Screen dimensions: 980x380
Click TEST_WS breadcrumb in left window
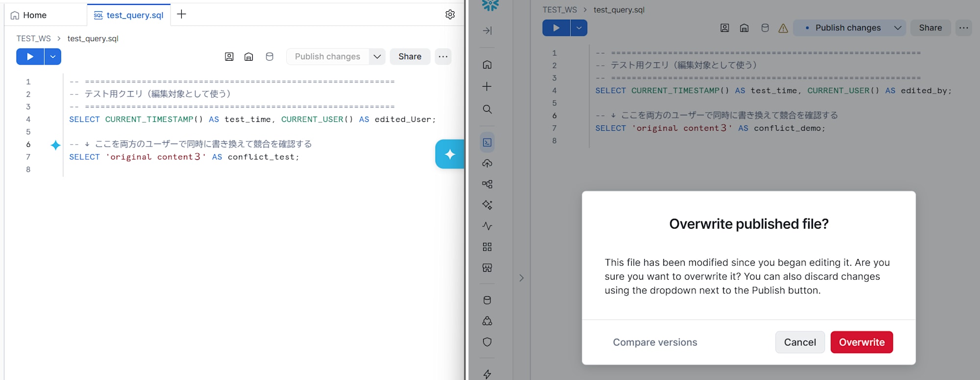[x=33, y=39]
